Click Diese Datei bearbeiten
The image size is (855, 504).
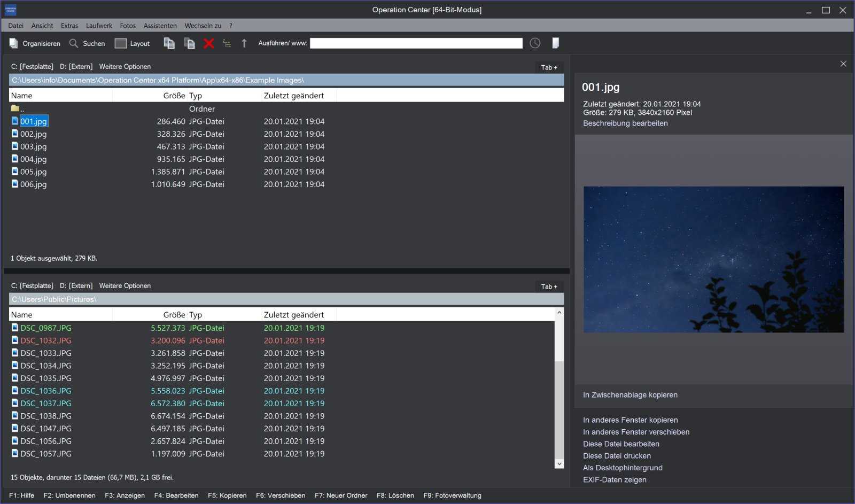pyautogui.click(x=621, y=444)
